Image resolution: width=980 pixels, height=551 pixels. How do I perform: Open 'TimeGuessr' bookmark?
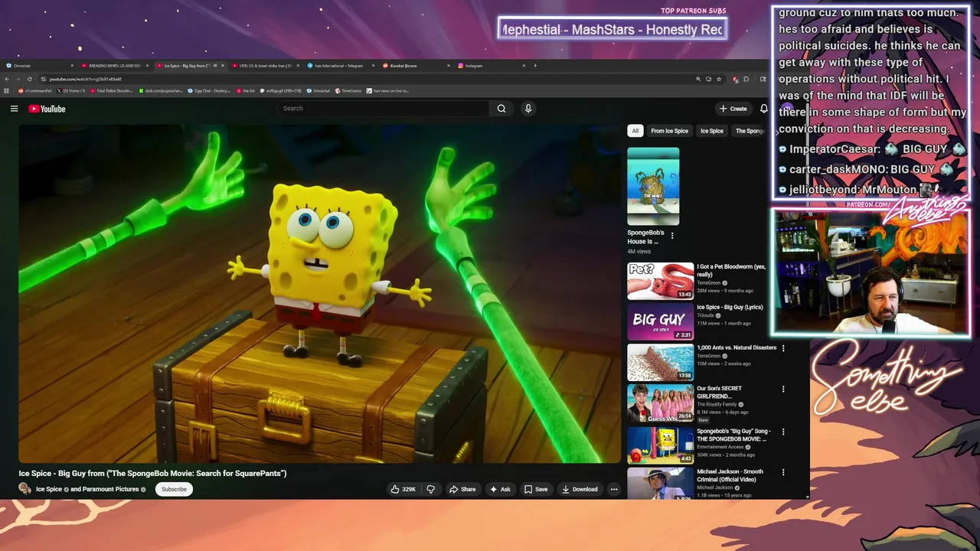348,90
